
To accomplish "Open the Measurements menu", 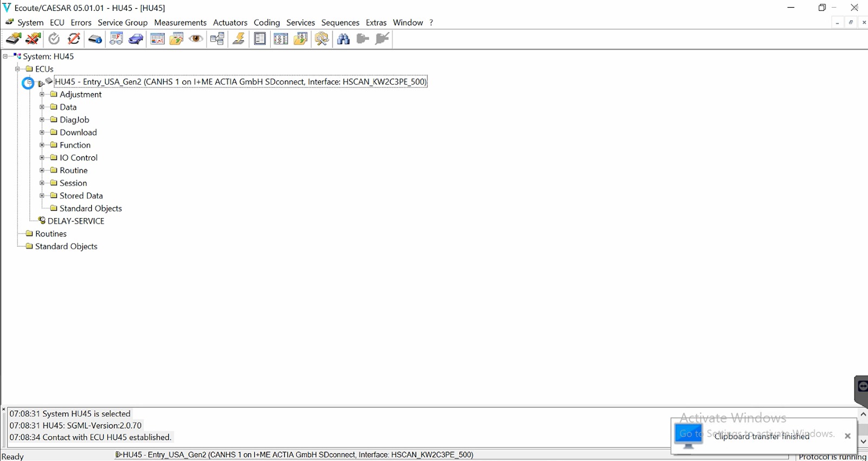I will pyautogui.click(x=180, y=22).
